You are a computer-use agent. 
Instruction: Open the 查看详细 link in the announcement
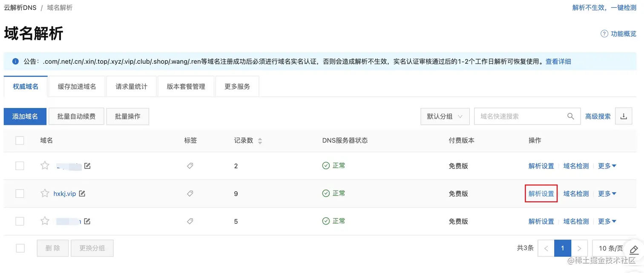(558, 61)
